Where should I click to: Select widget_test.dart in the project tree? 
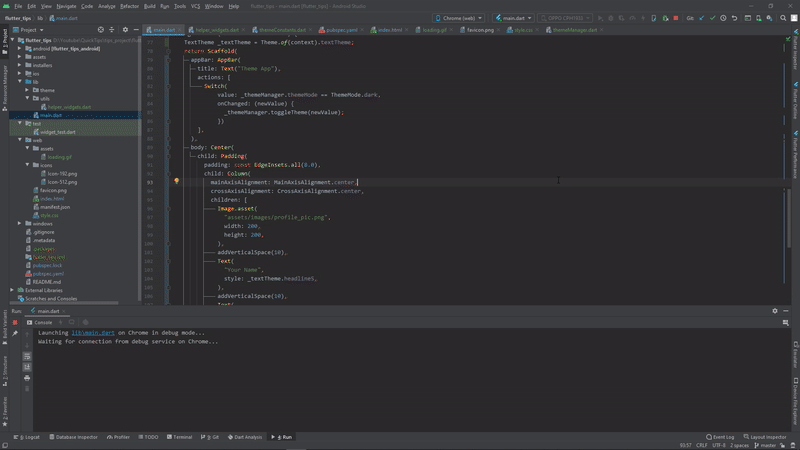click(57, 132)
